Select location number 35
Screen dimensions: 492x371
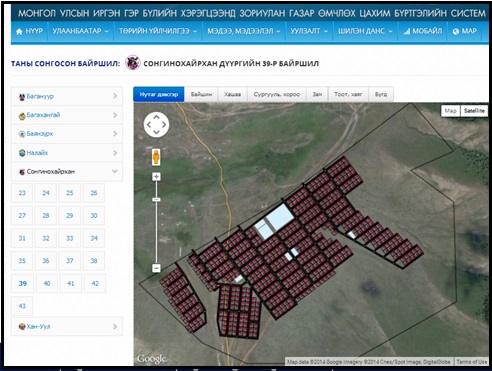tap(22, 261)
